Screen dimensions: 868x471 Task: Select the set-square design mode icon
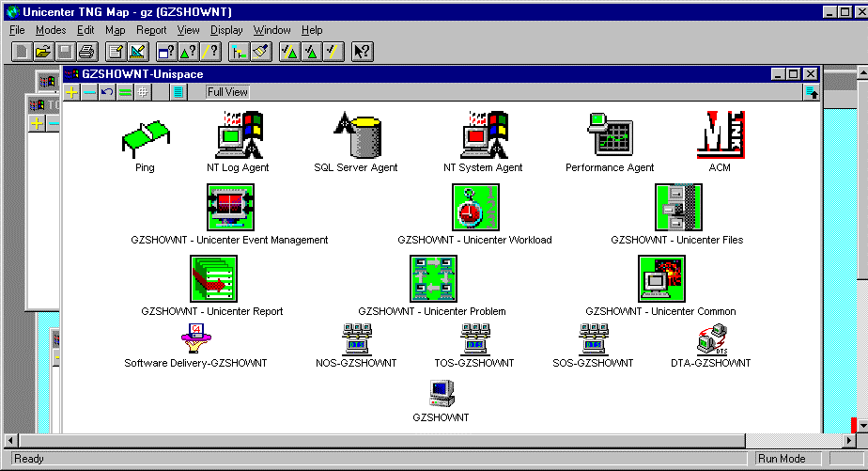(137, 52)
